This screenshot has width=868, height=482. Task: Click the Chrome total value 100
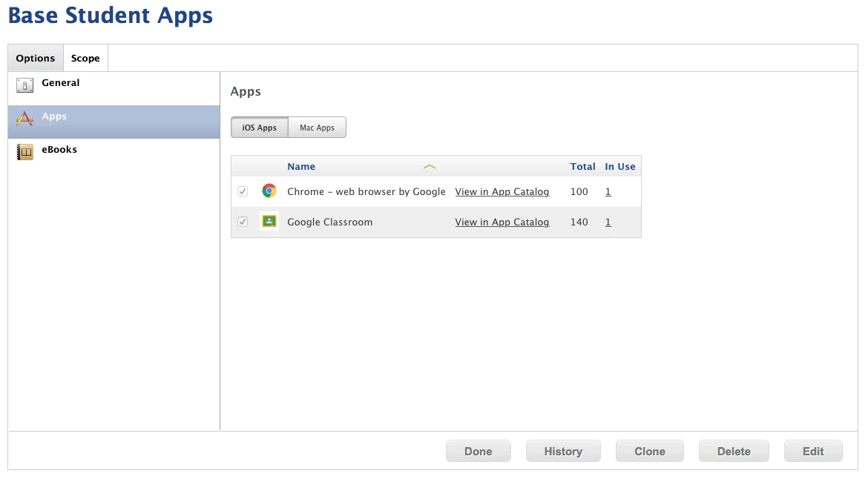tap(579, 191)
